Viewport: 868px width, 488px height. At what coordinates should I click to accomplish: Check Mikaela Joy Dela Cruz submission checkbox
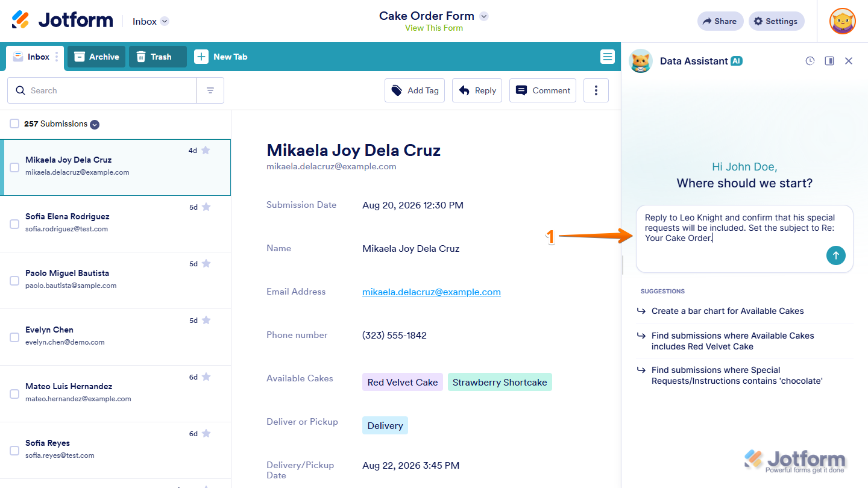14,167
